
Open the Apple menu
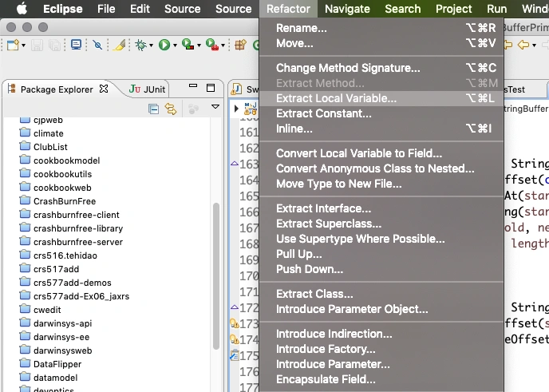(x=22, y=9)
